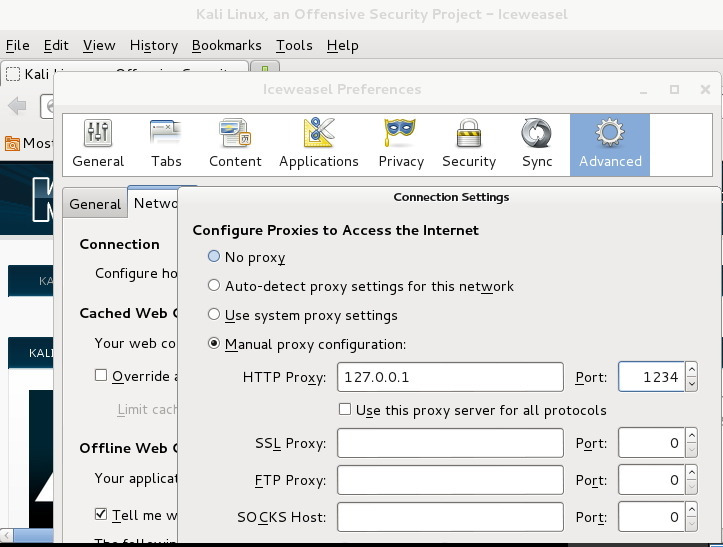The height and width of the screenshot is (547, 723).
Task: Select Use system proxy settings option
Action: pos(213,315)
